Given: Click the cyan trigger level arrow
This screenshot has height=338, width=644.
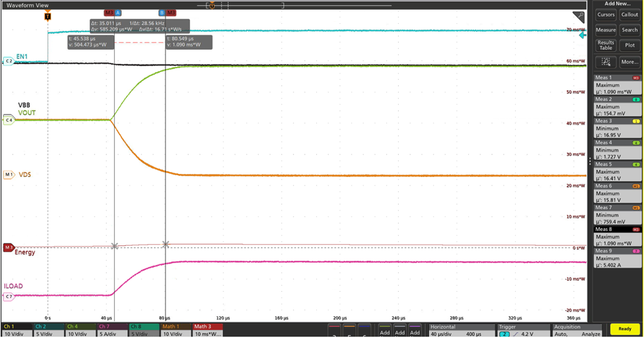Looking at the screenshot, I should coord(583,35).
